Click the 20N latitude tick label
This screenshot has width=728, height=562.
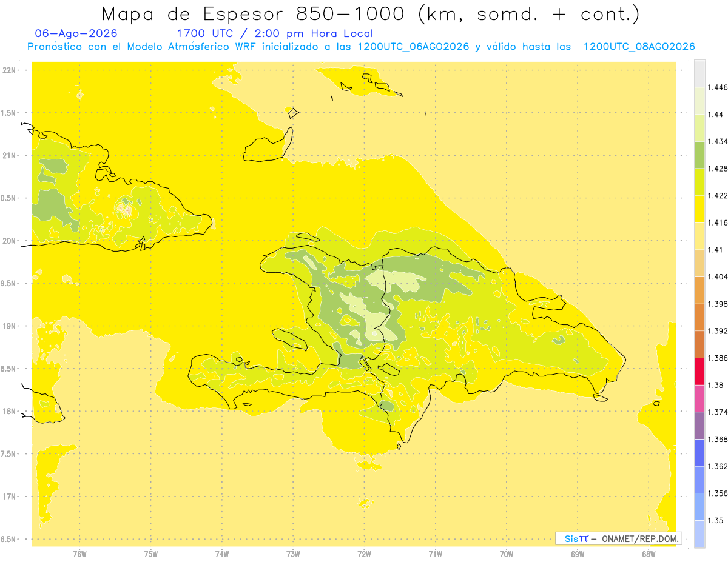[x=10, y=241]
